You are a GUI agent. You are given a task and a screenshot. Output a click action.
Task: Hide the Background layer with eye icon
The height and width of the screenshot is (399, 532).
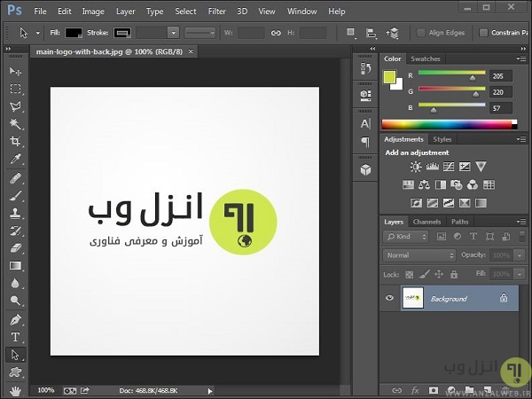click(x=389, y=299)
